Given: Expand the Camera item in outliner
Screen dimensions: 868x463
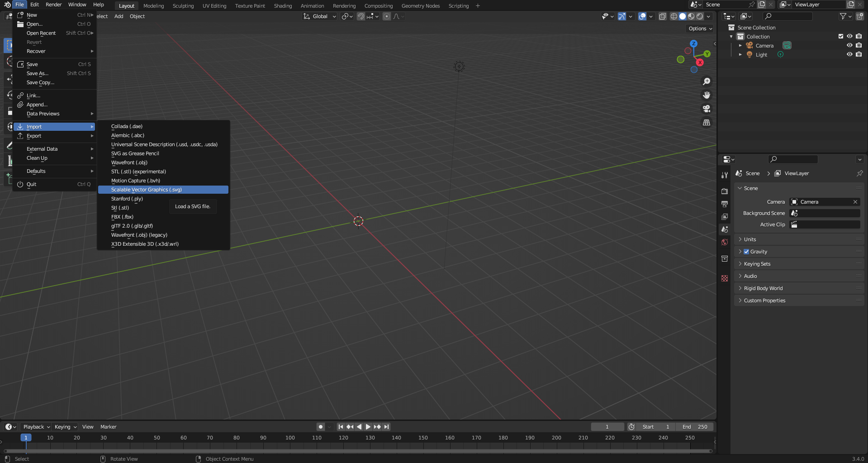Looking at the screenshot, I should (740, 45).
